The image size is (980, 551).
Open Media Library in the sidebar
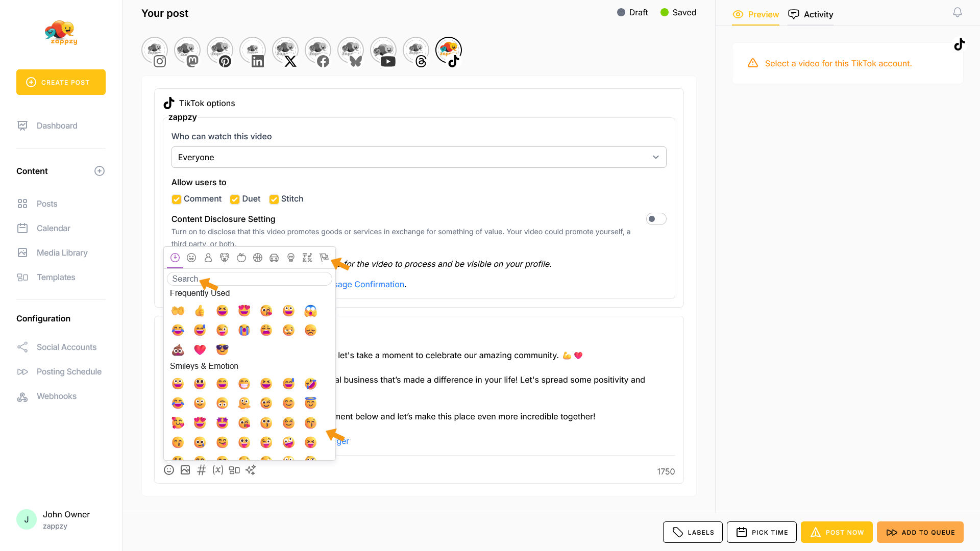pyautogui.click(x=62, y=253)
